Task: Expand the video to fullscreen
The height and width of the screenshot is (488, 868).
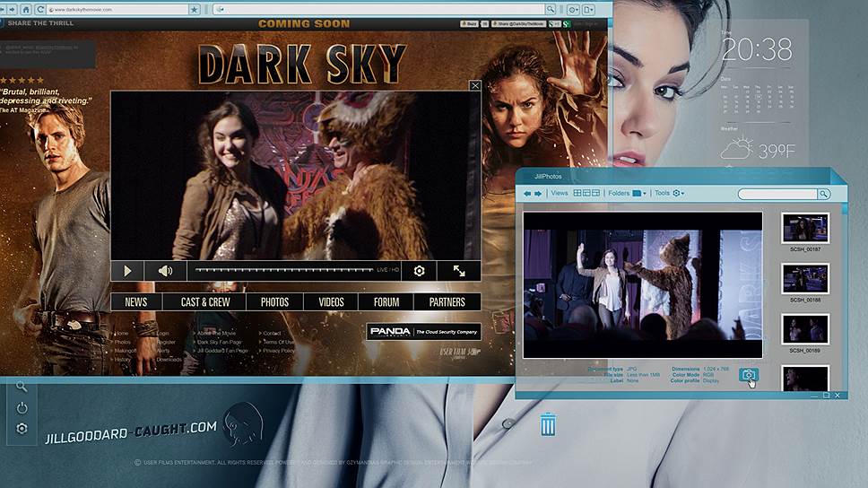Action: tap(459, 271)
